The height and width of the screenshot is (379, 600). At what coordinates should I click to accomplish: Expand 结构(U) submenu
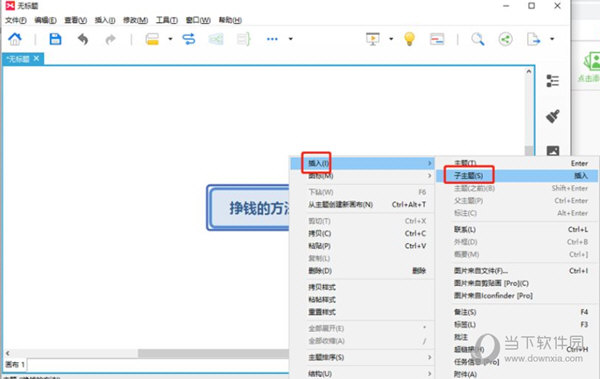tap(362, 373)
